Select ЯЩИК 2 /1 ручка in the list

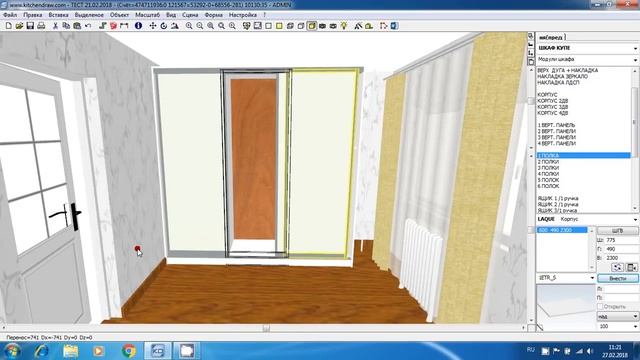coord(558,204)
